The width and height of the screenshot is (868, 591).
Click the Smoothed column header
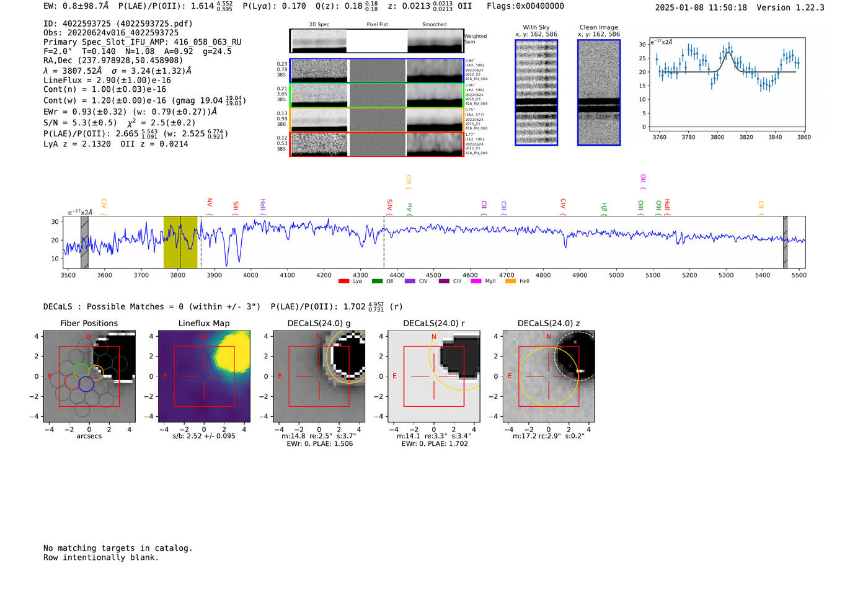[435, 25]
